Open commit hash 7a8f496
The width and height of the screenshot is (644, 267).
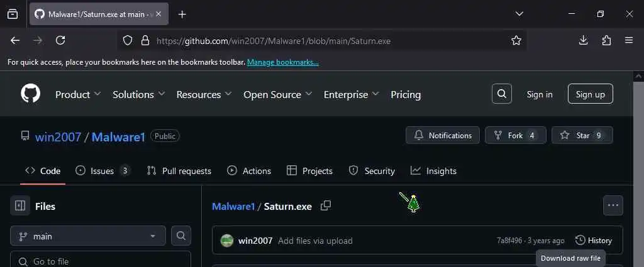pyautogui.click(x=509, y=241)
